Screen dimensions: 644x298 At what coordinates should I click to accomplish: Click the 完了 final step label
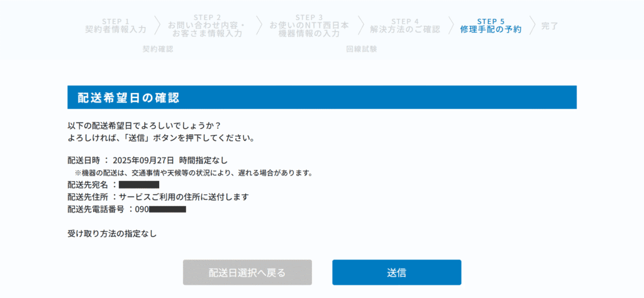(x=550, y=26)
